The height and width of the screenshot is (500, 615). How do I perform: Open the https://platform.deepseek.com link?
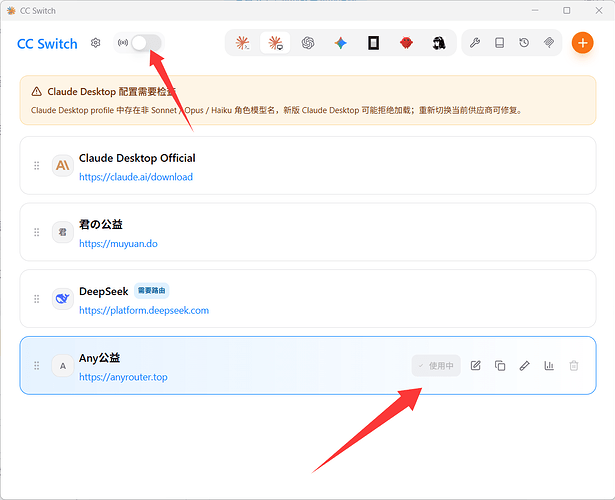tap(144, 310)
